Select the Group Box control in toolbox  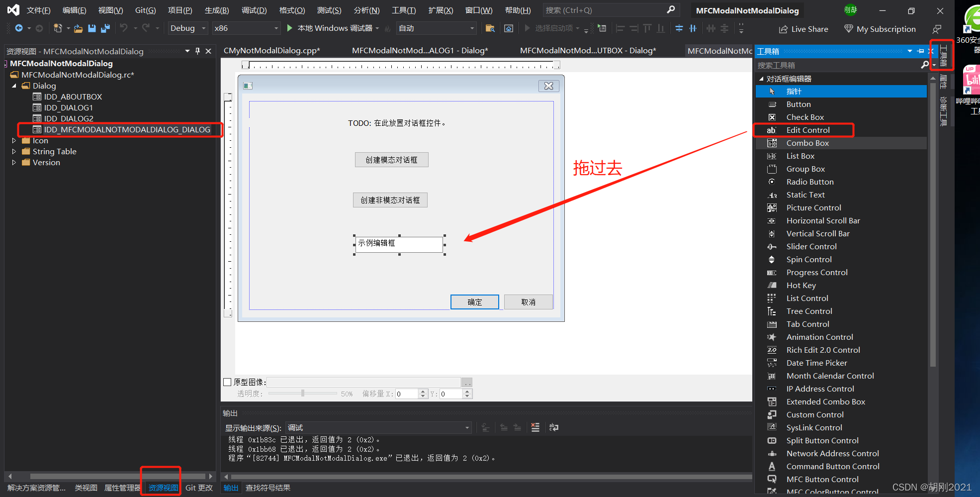coord(841,169)
